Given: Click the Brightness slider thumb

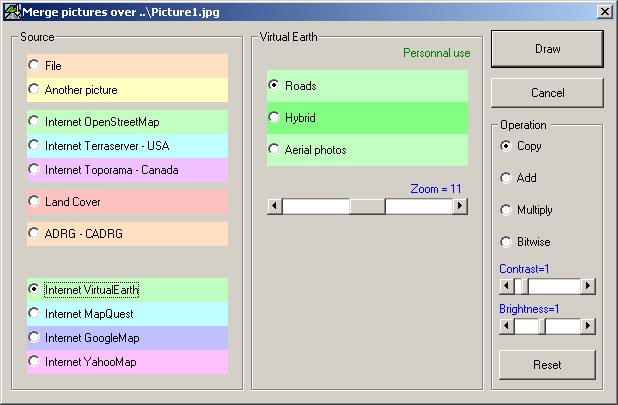Looking at the screenshot, I should tap(542, 326).
